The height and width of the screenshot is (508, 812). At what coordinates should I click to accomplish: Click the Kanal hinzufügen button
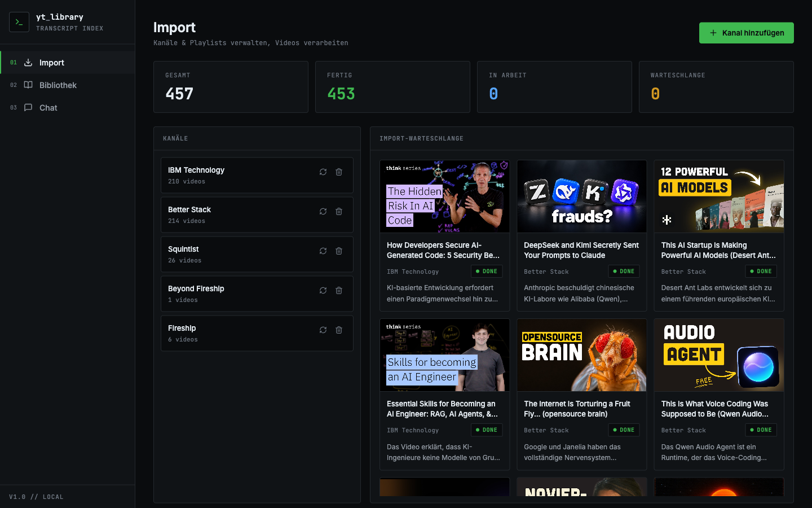[x=747, y=33]
